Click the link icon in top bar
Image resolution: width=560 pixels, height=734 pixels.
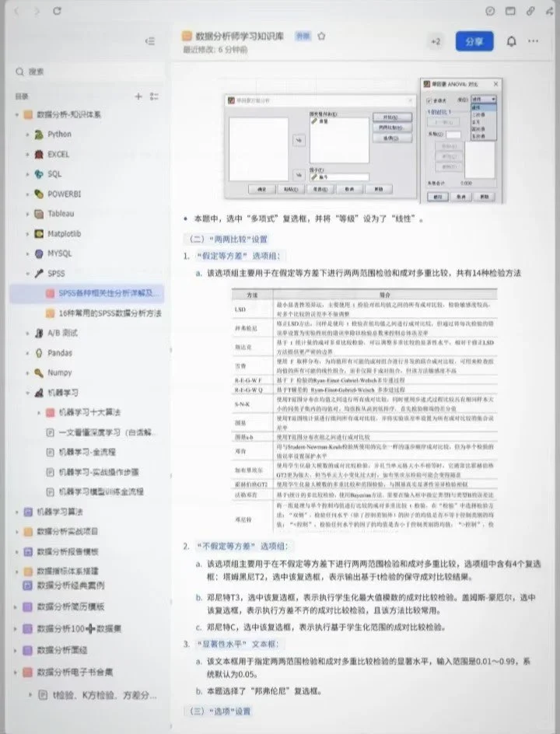coord(530,11)
